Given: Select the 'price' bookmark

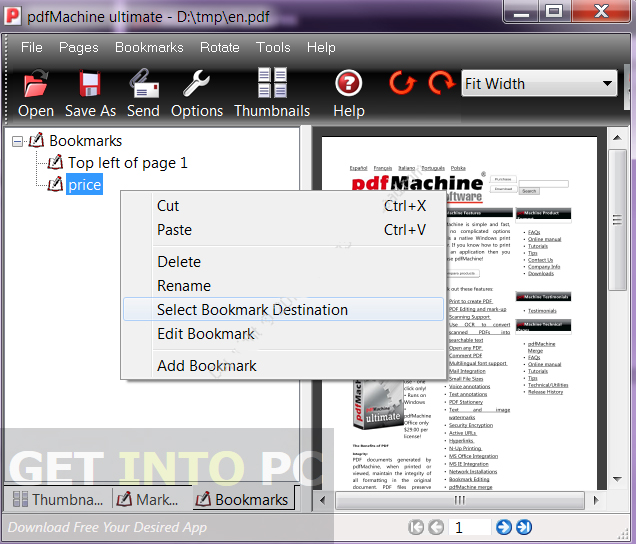Looking at the screenshot, I should click(84, 185).
